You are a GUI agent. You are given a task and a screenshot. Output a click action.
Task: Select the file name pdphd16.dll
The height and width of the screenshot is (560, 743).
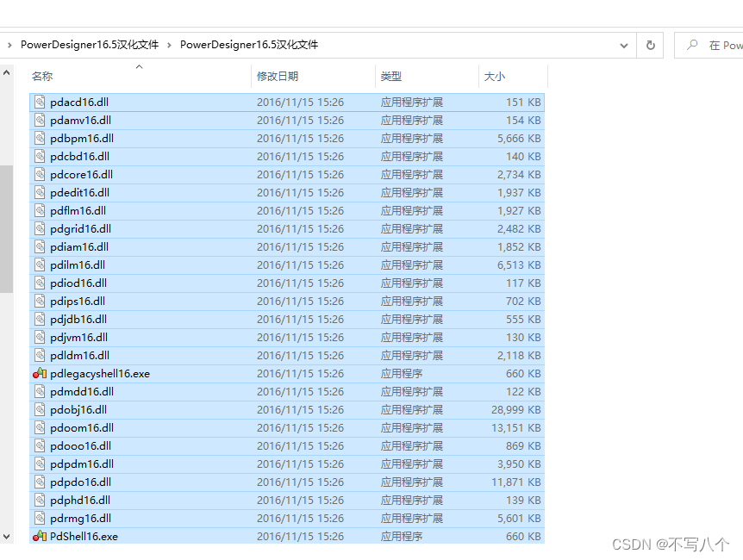80,500
